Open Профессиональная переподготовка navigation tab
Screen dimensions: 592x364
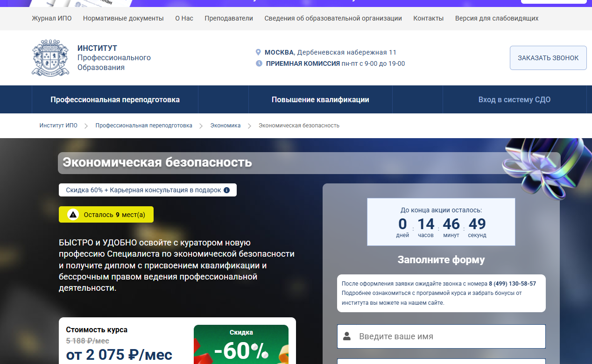(115, 99)
